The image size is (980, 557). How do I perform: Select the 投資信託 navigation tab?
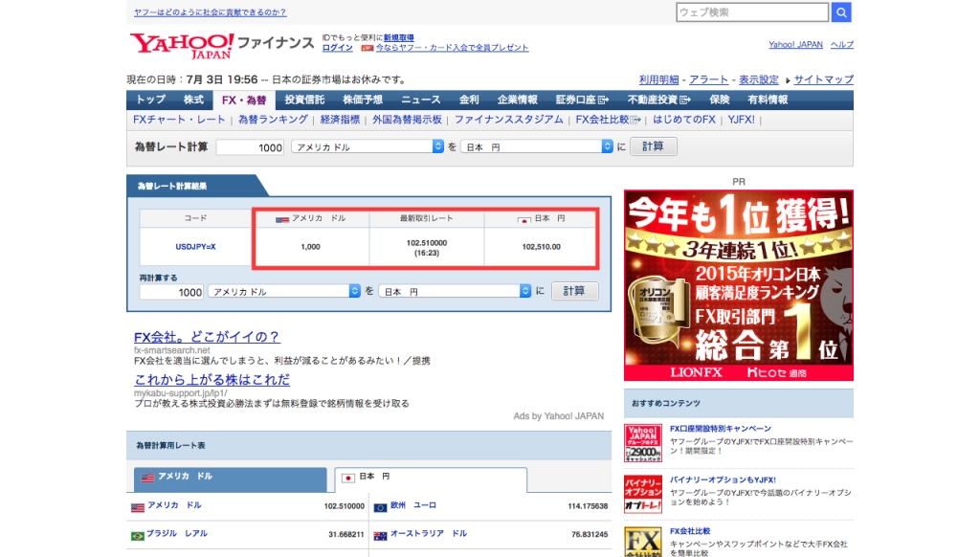coord(304,100)
